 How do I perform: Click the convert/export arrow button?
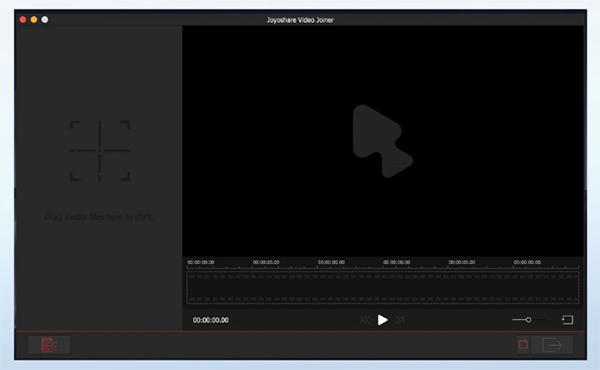pos(552,345)
